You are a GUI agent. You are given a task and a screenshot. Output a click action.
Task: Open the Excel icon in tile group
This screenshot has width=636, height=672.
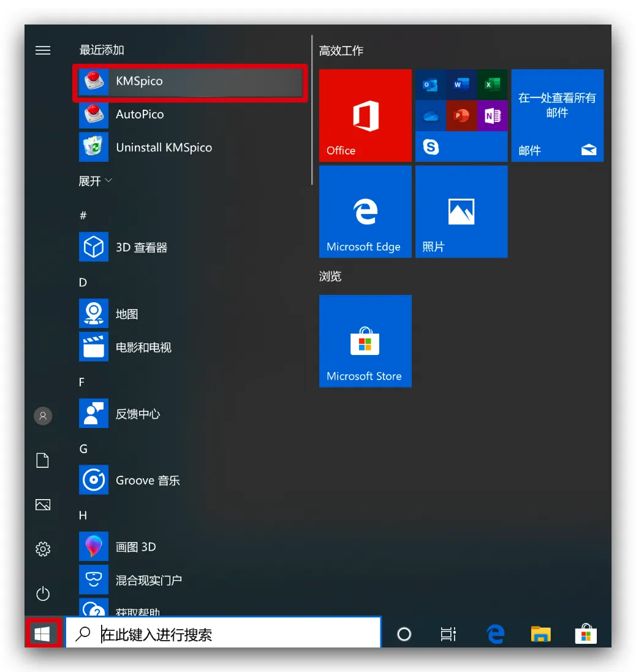click(492, 85)
